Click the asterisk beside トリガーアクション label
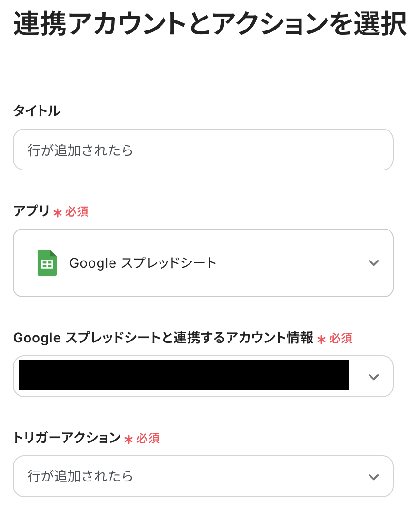This screenshot has width=420, height=511. pos(129,439)
